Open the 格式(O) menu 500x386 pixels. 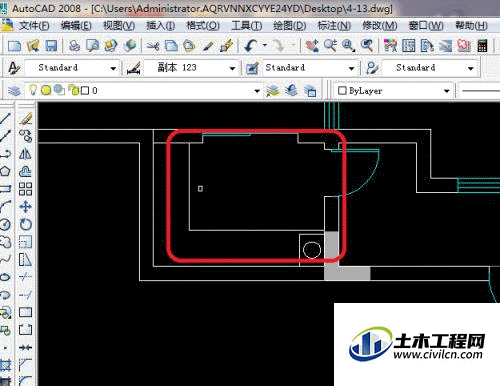203,26
